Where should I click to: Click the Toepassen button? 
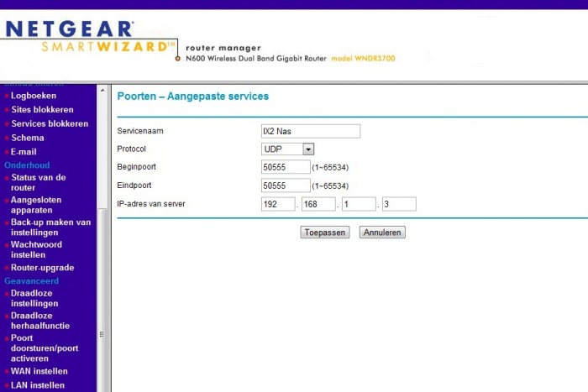pyautogui.click(x=325, y=233)
